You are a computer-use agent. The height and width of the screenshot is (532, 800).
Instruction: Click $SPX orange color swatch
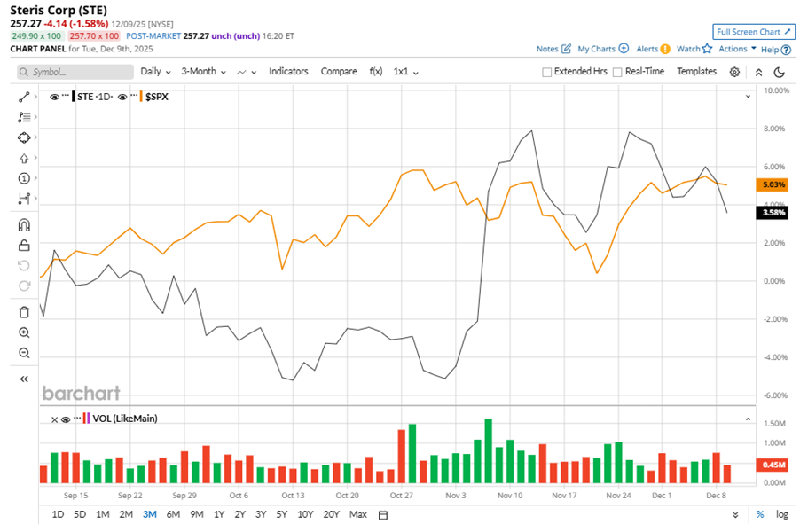coord(141,97)
